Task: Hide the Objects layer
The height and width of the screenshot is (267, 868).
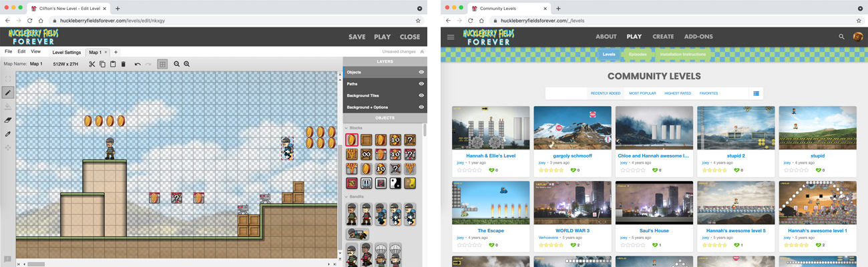Action: tap(421, 72)
